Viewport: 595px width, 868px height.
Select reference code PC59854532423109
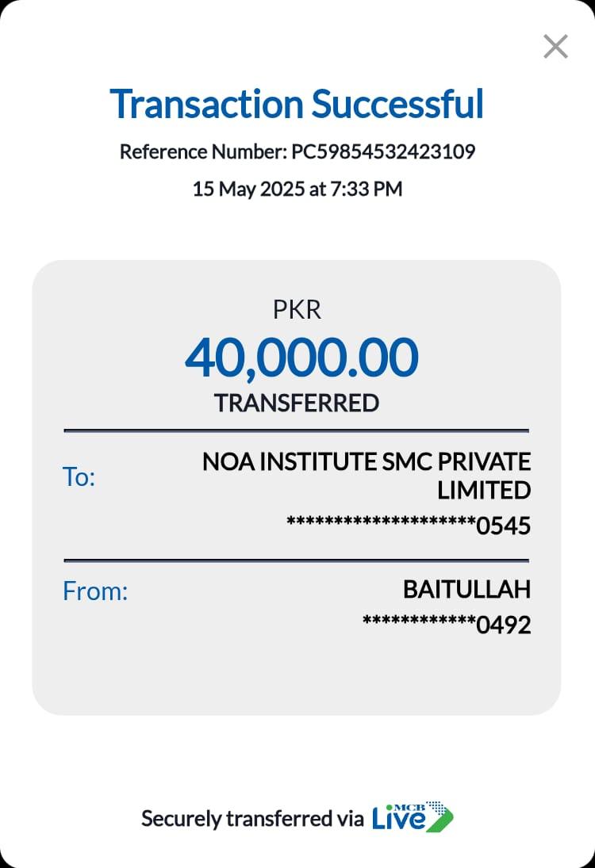[383, 151]
